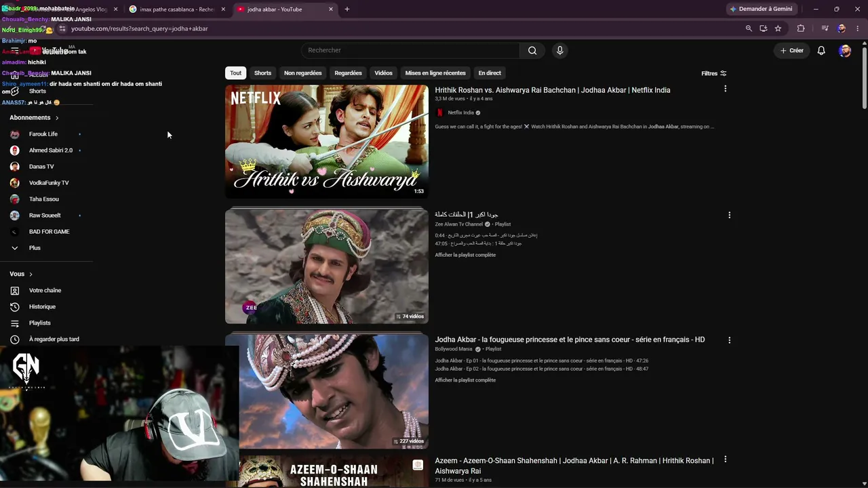Expand the Abonnements section chevron
The height and width of the screenshot is (488, 868).
(57, 118)
